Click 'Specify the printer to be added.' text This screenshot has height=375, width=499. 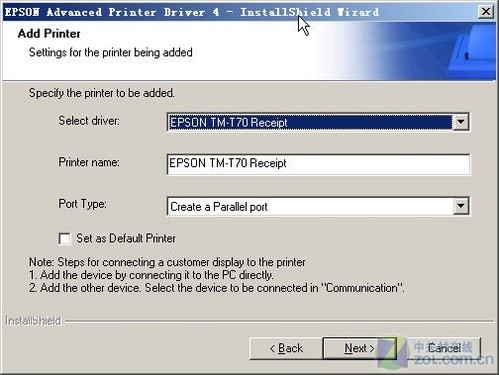point(102,93)
